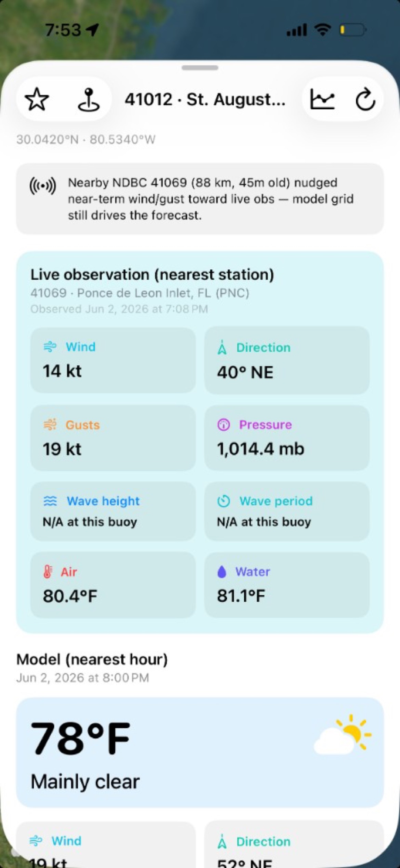
Task: Tap the sheet grabber handle at top
Action: point(200,67)
